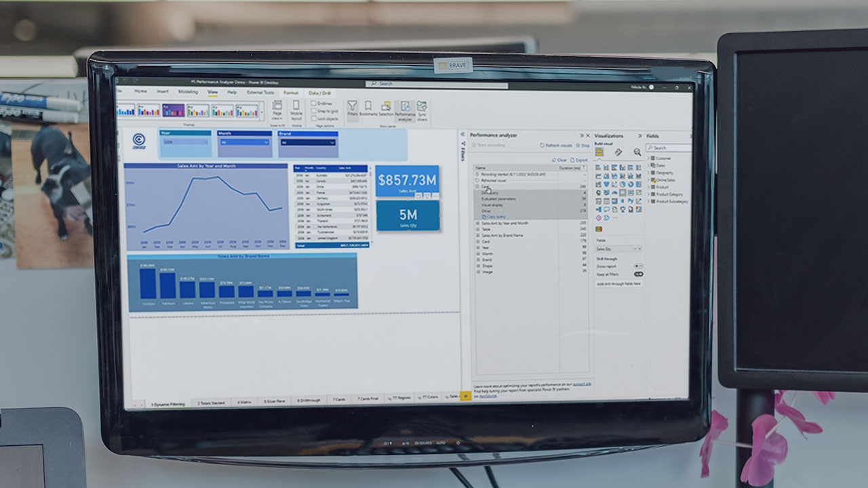Toggle the Performance analyzer pane button
The height and width of the screenshot is (488, 868).
pyautogui.click(x=405, y=110)
